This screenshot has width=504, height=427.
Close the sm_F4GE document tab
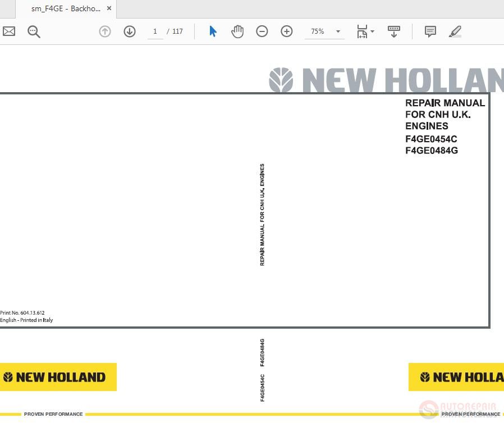click(x=109, y=8)
